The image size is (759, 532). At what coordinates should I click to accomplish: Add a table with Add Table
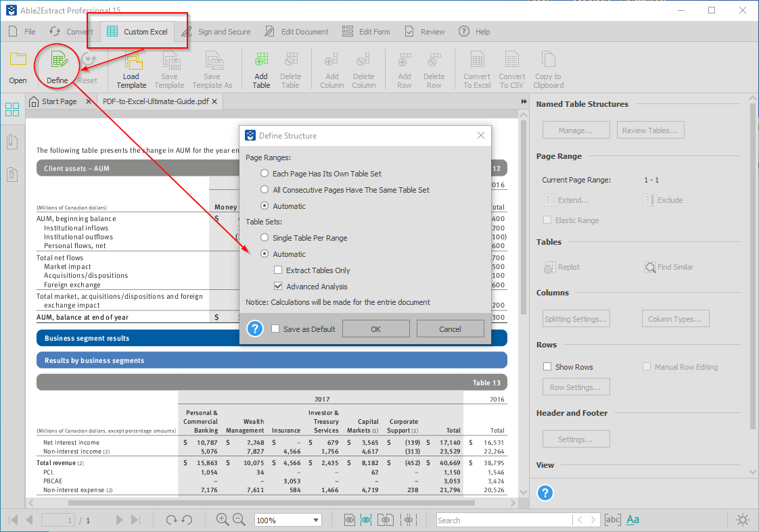tap(261, 70)
